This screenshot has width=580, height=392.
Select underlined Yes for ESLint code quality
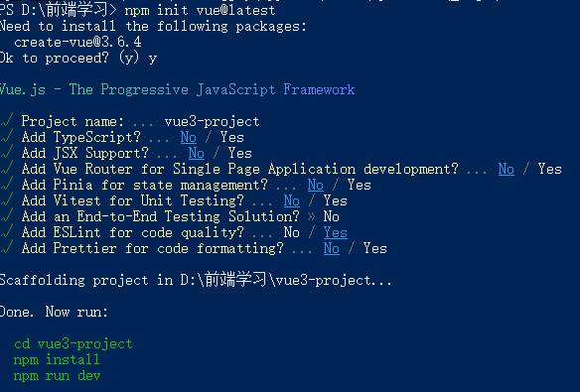coord(335,233)
